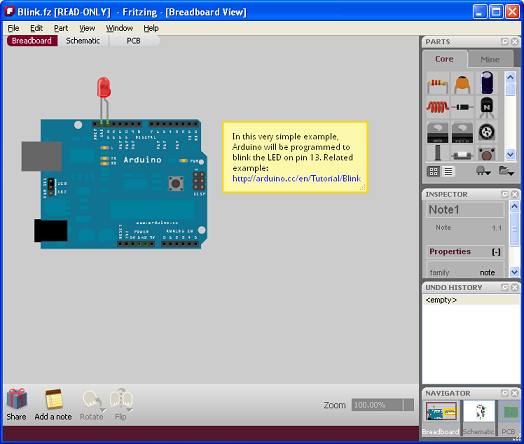Viewport: 524px width, 444px height.
Task: Click the yellow note text box
Action: click(x=295, y=157)
